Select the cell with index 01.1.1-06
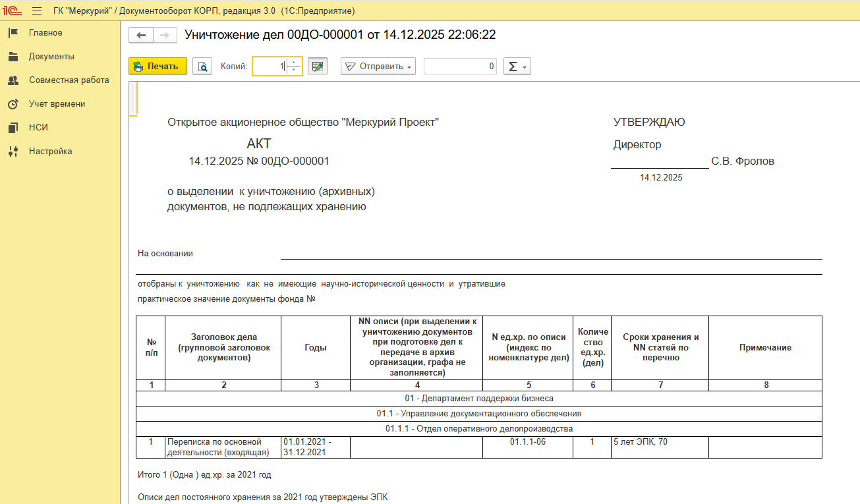 (x=527, y=442)
